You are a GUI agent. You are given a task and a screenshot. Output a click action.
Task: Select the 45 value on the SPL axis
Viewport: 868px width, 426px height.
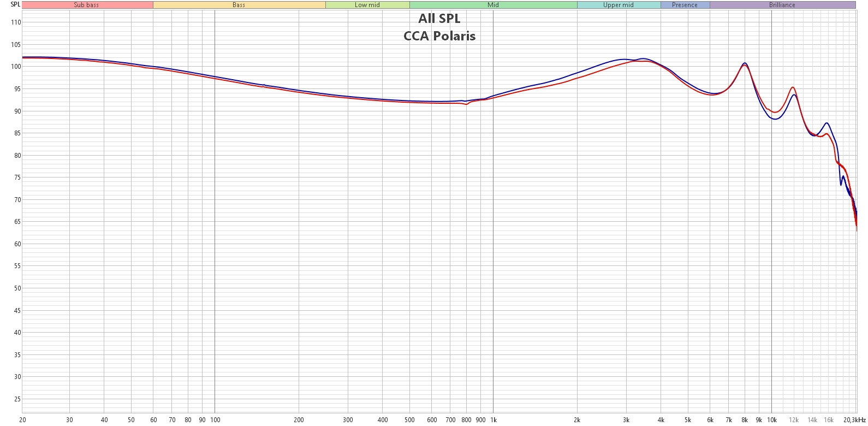(17, 311)
